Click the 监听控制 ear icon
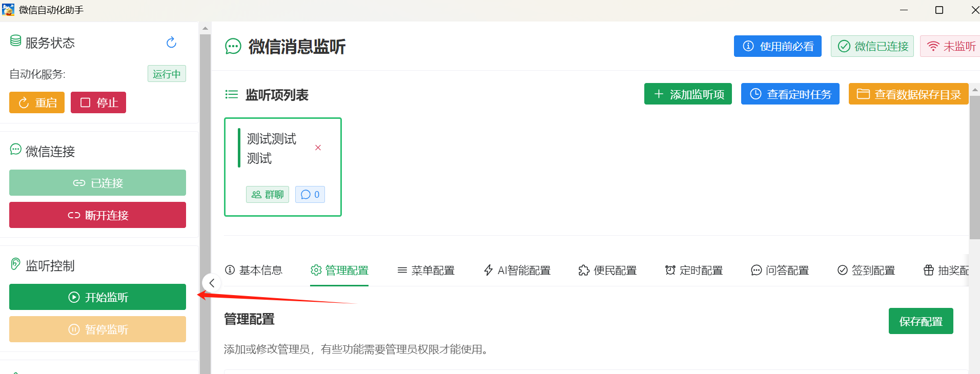Image resolution: width=980 pixels, height=374 pixels. click(x=16, y=264)
